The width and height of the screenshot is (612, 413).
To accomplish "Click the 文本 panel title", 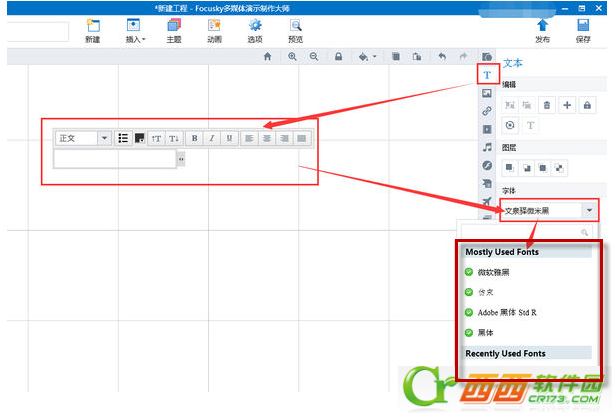I will [512, 63].
